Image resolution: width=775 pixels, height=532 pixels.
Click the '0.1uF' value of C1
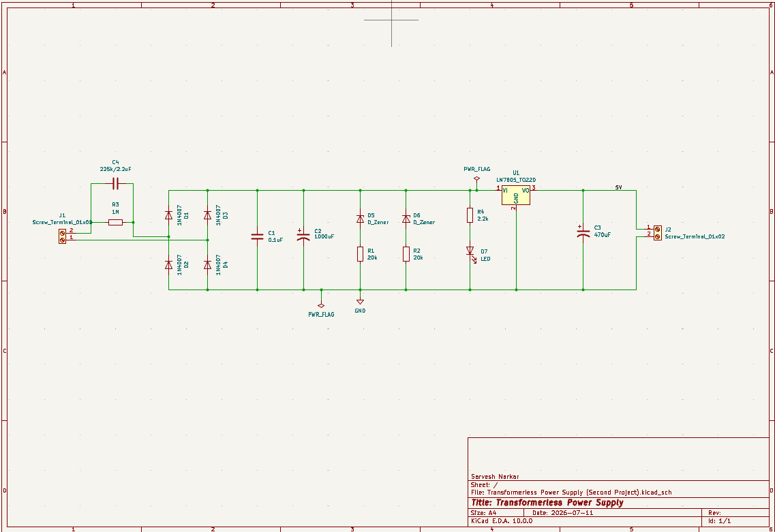tap(275, 240)
